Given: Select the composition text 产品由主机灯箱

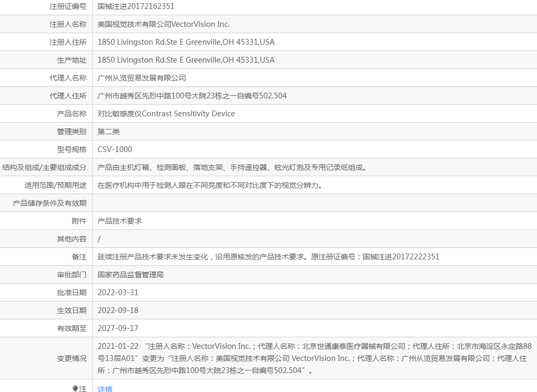Looking at the screenshot, I should click(232, 167).
